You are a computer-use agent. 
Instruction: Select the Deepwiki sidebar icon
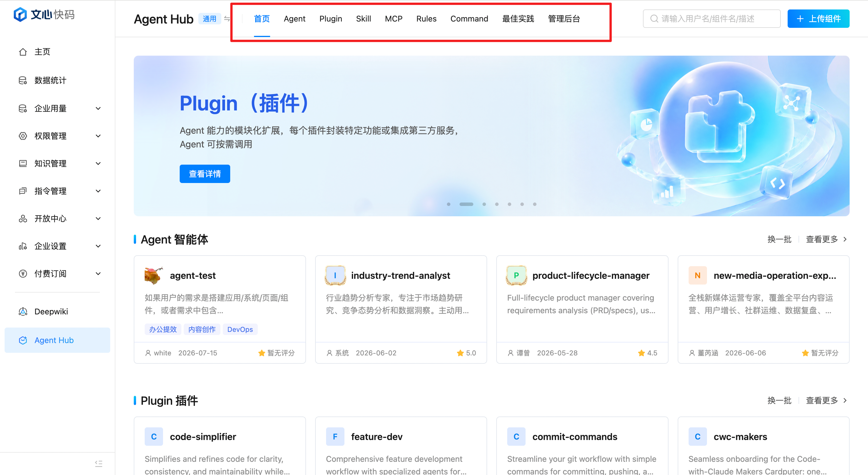pos(23,312)
